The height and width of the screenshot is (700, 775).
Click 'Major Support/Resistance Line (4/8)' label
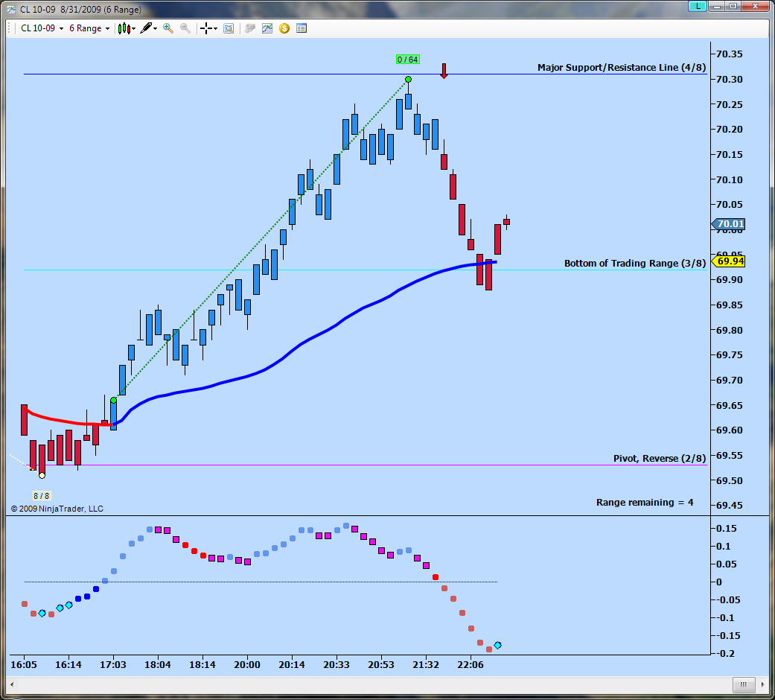tap(622, 68)
